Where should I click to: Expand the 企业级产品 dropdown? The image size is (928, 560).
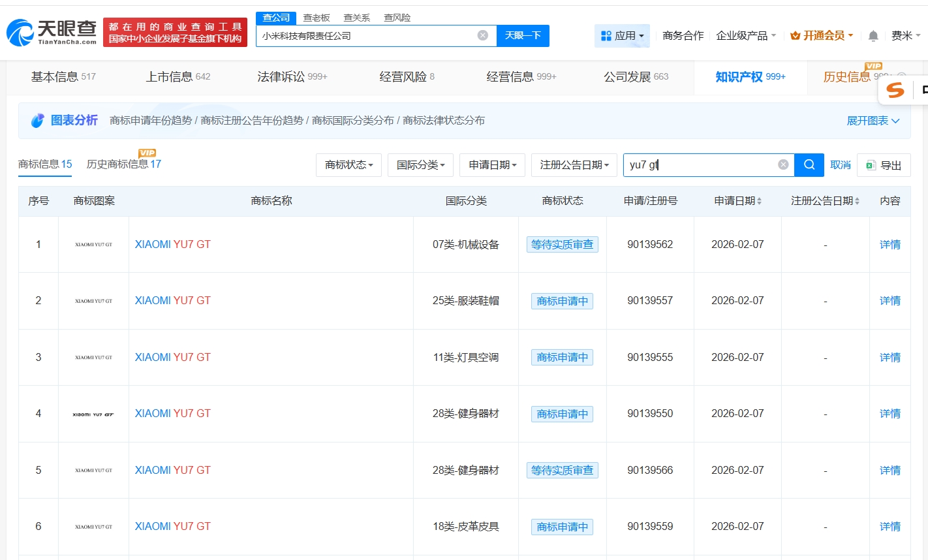(746, 36)
